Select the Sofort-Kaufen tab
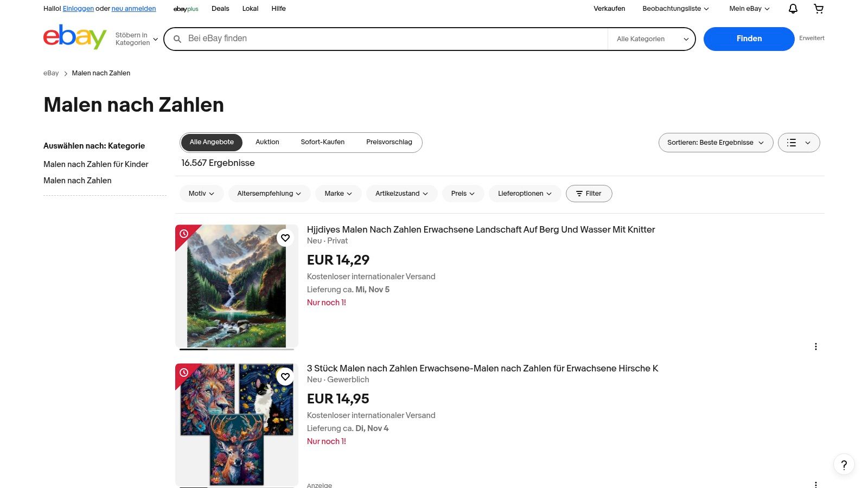 pos(322,142)
